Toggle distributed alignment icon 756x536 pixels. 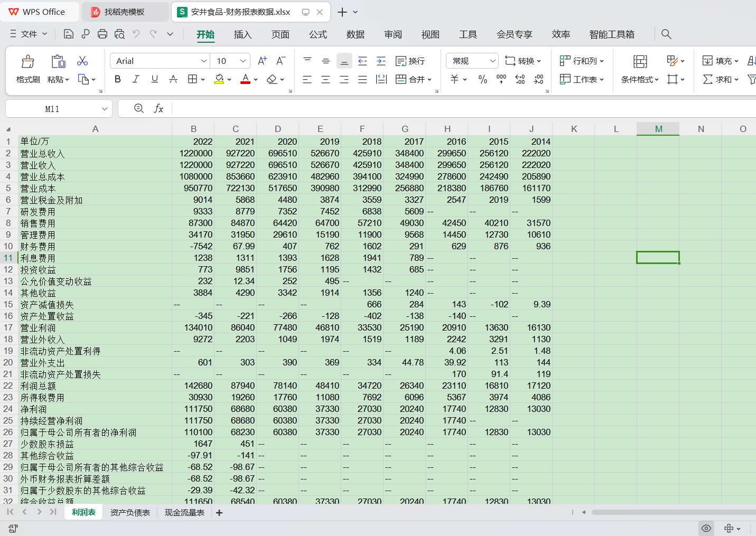381,79
